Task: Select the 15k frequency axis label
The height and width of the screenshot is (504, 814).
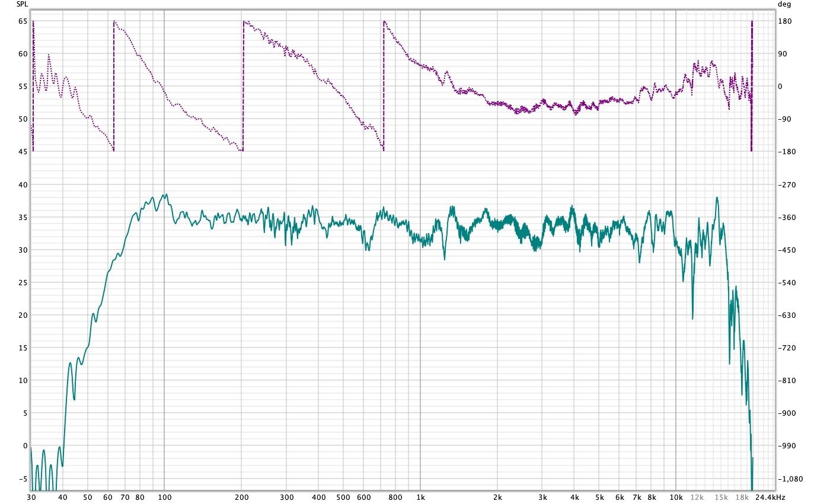Action: click(722, 497)
